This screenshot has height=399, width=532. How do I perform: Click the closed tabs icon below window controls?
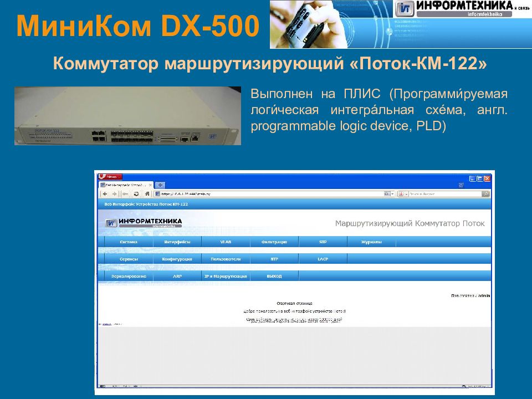coord(461,185)
